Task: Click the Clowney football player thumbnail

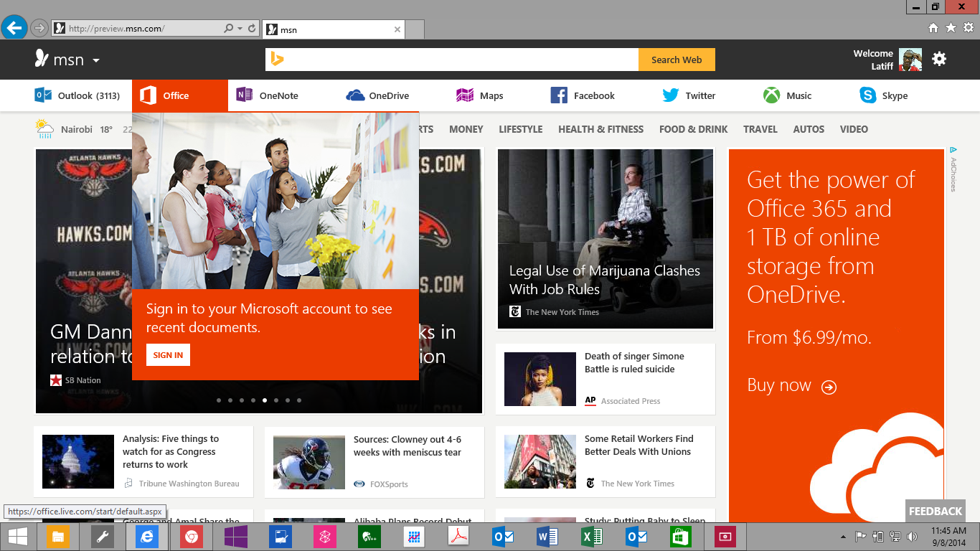Action: [309, 462]
